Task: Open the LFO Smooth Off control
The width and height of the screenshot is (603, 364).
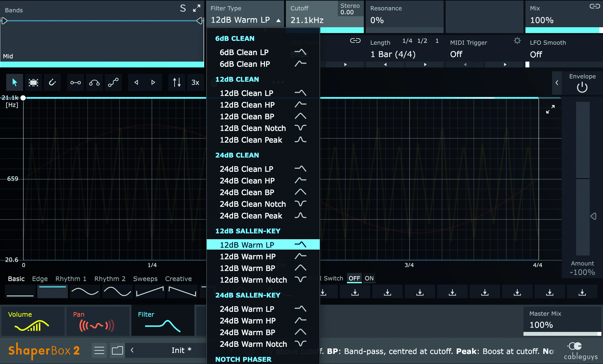Action: coord(536,54)
